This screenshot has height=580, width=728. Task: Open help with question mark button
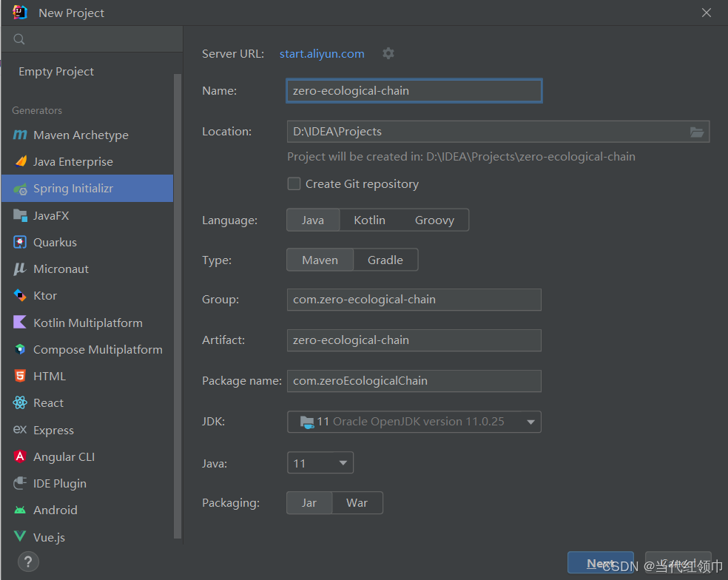point(28,562)
